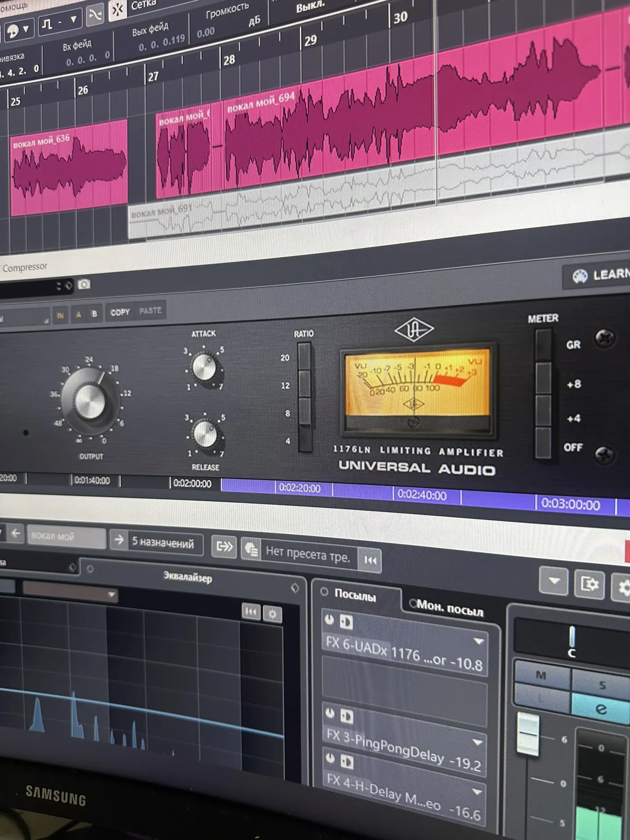
Task: Select plugin state A
Action: point(79,314)
